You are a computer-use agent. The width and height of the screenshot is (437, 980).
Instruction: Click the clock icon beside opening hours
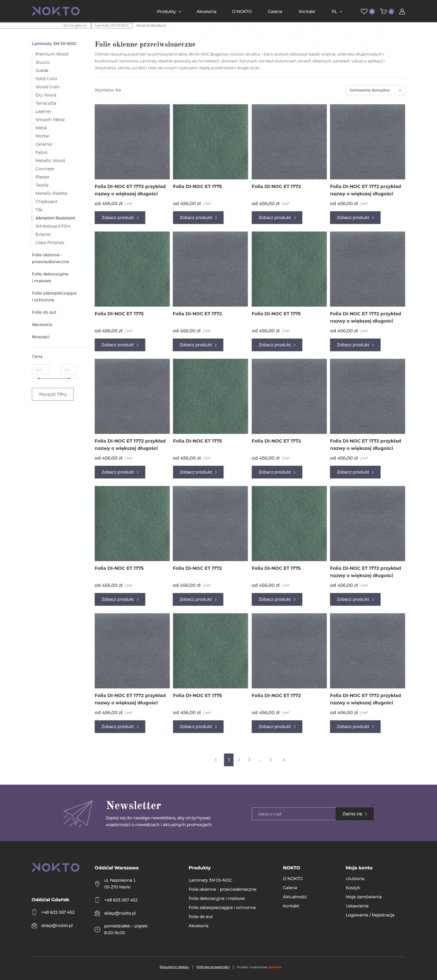point(97,929)
